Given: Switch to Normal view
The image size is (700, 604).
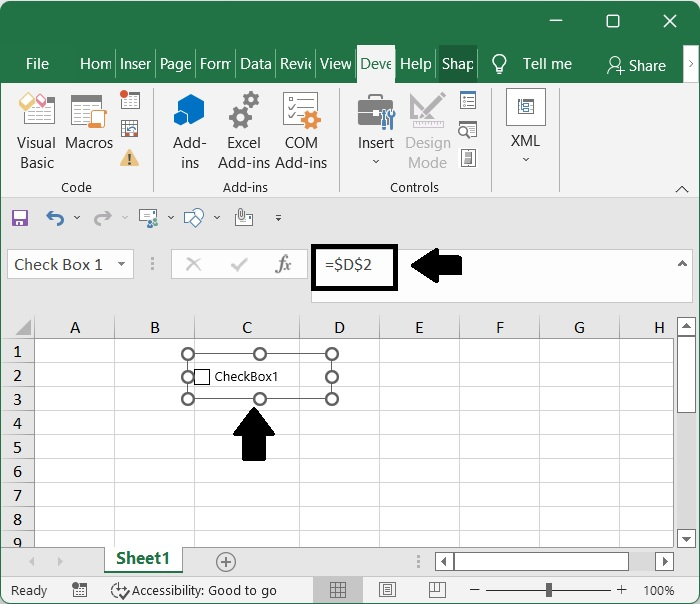Looking at the screenshot, I should pyautogui.click(x=338, y=590).
